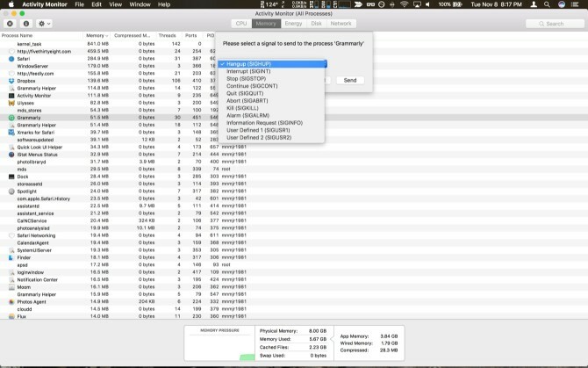Open the Apple menu
The height and width of the screenshot is (368, 588).
pos(11,4)
